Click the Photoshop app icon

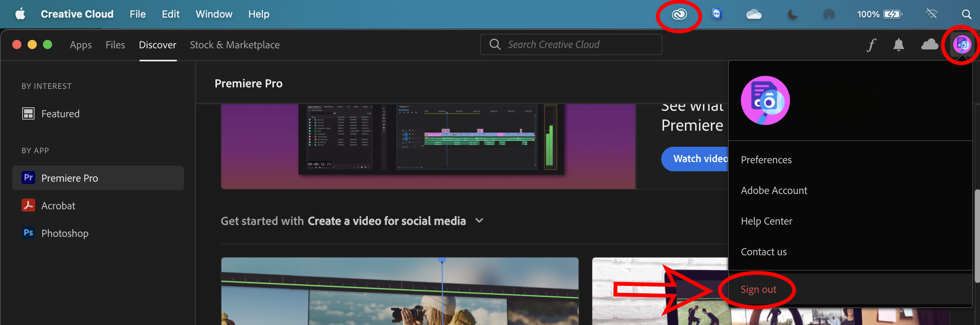[28, 233]
